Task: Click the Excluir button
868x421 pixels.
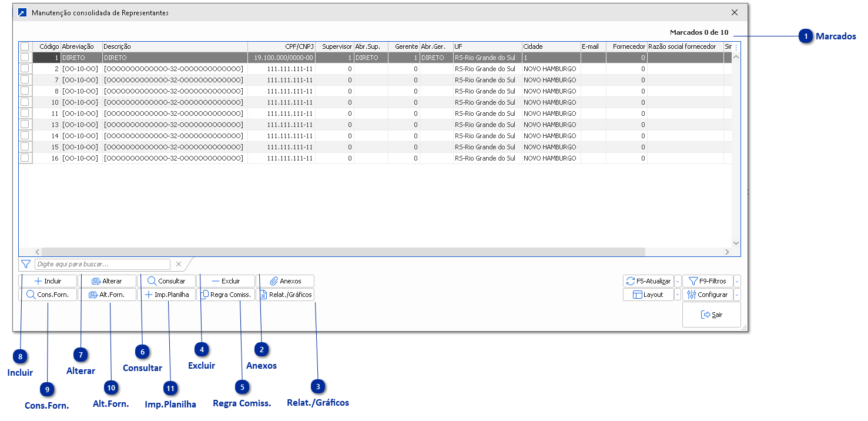Action: click(226, 281)
